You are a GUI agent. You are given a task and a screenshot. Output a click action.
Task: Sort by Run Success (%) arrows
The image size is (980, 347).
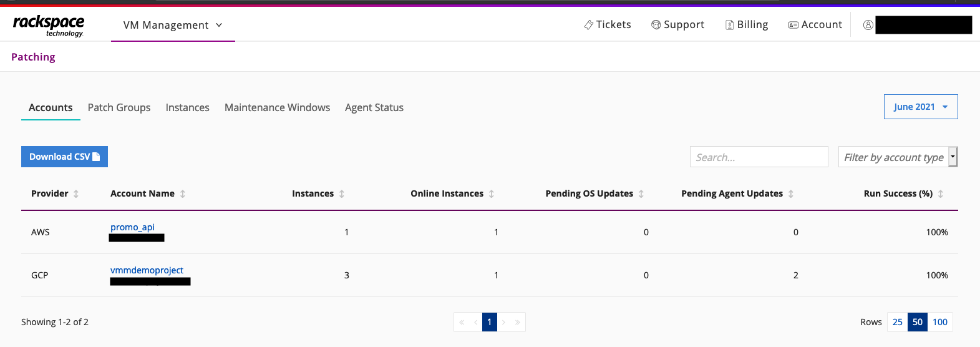(x=941, y=193)
